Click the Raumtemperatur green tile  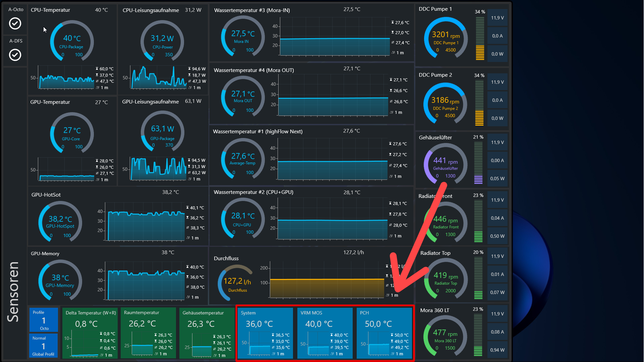click(x=148, y=333)
